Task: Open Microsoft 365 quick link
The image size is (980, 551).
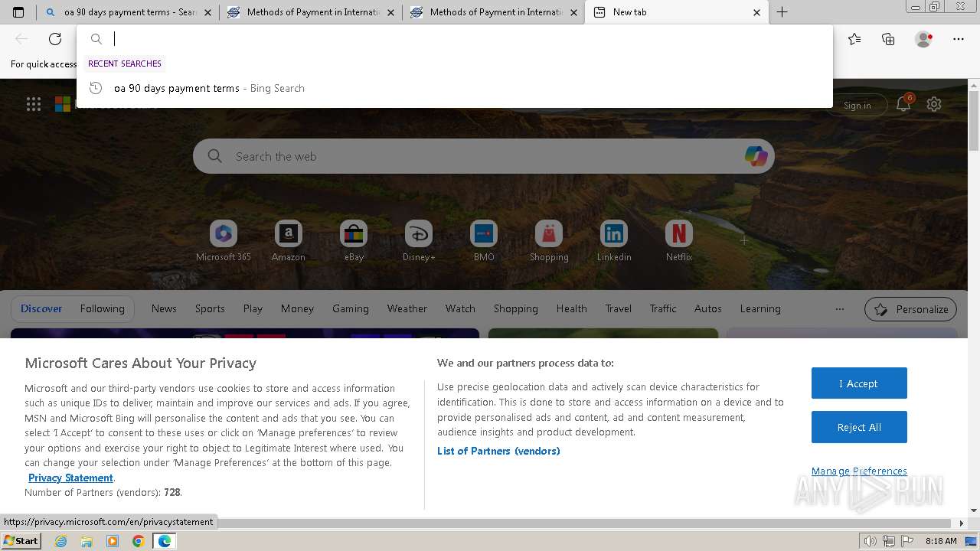Action: click(224, 241)
